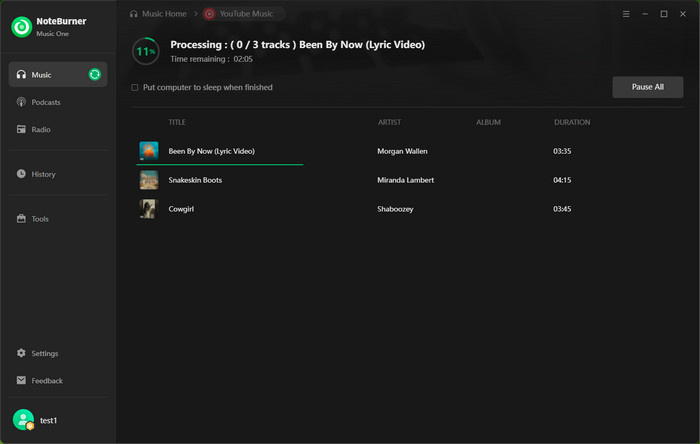Click the 11% progress circle
Image resolution: width=700 pixels, height=444 pixels.
146,51
